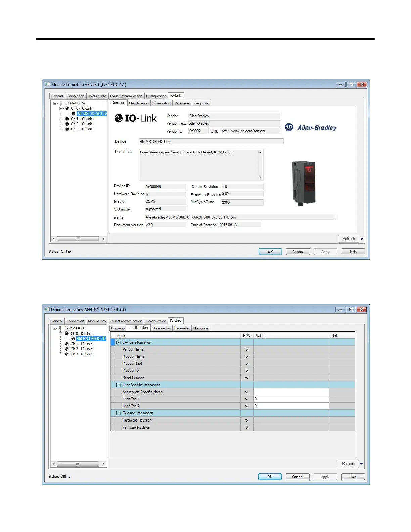Click the User Tag 1 value field
The image size is (411, 532).
[291, 399]
